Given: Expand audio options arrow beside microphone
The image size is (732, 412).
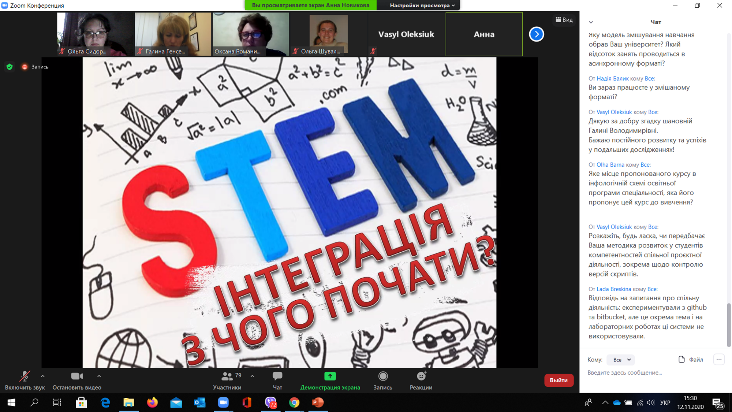Looking at the screenshot, I should pyautogui.click(x=42, y=376).
